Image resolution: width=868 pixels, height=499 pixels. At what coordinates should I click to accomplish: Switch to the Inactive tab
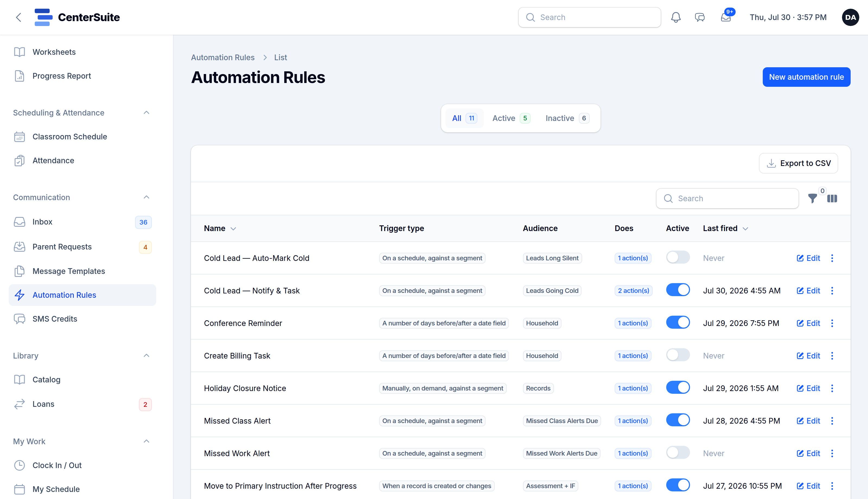pos(567,118)
